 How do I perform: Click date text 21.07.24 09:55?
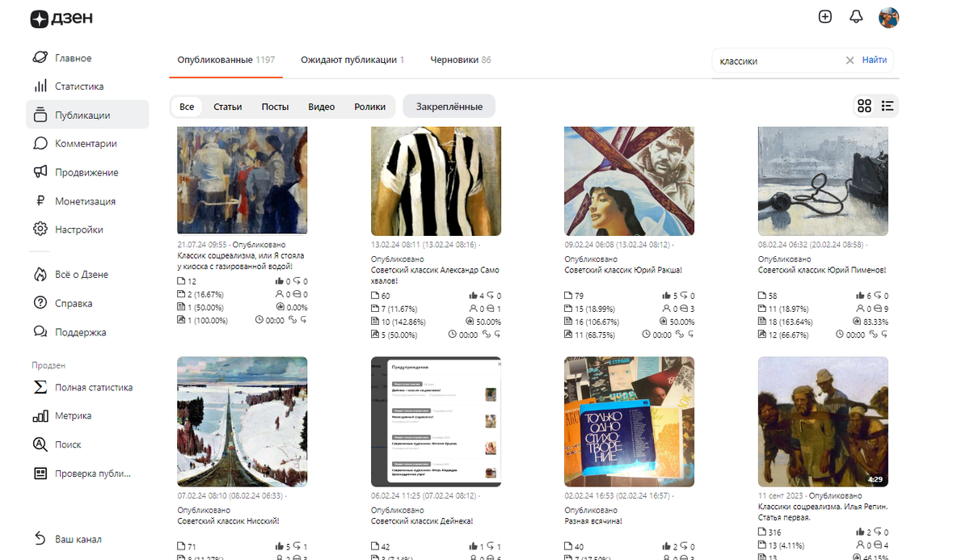point(203,244)
